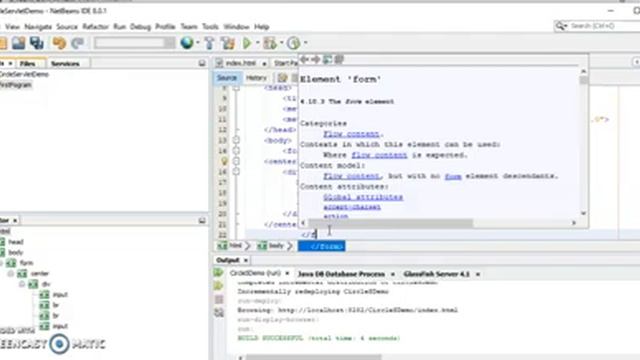Expand the arrow after body breadcrumb
Screen dimensions: 640x360
290,246
